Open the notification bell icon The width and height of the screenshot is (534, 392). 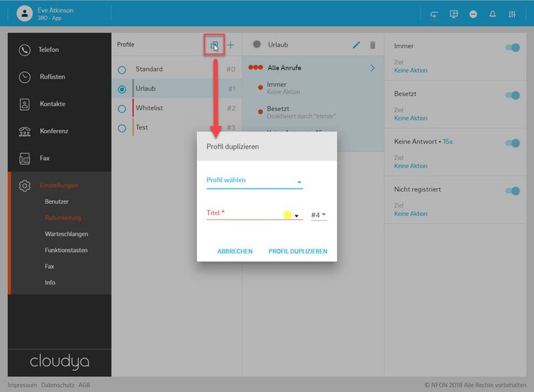[492, 14]
